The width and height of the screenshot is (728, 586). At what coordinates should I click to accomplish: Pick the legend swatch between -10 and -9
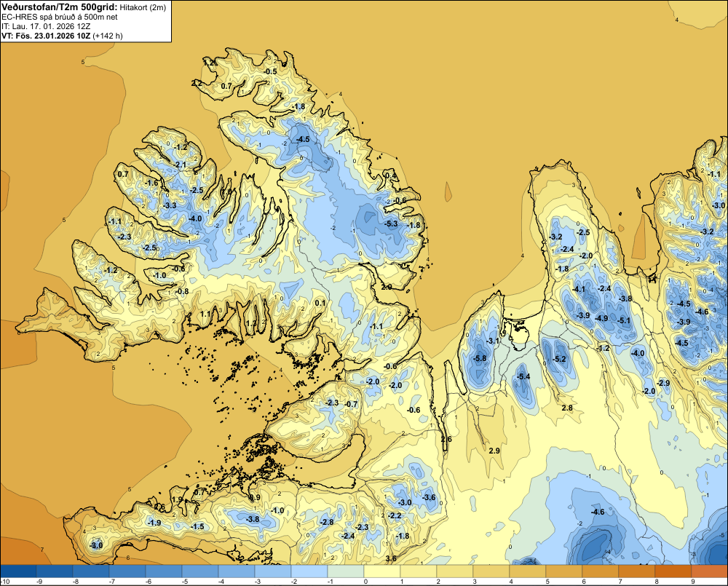(x=19, y=571)
